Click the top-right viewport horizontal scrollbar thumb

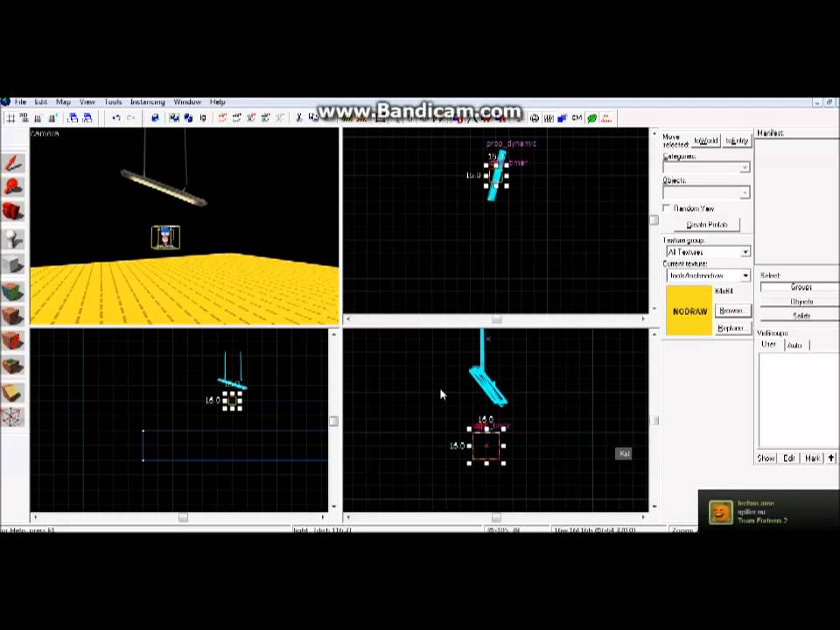(x=497, y=318)
